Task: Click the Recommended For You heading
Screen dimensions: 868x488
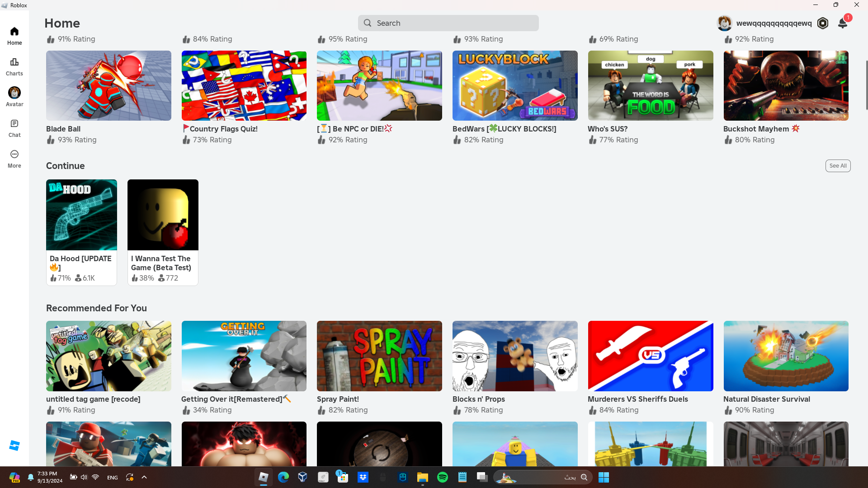Action: click(x=96, y=308)
